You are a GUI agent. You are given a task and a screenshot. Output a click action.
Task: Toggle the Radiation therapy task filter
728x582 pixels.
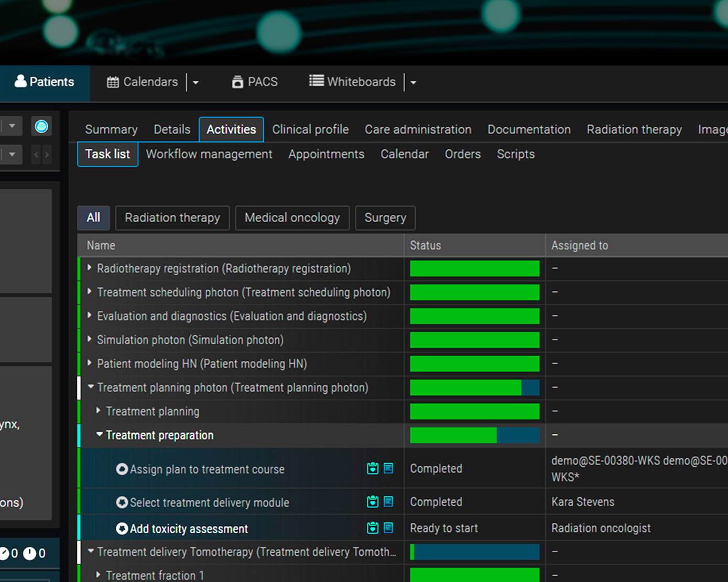(x=172, y=218)
